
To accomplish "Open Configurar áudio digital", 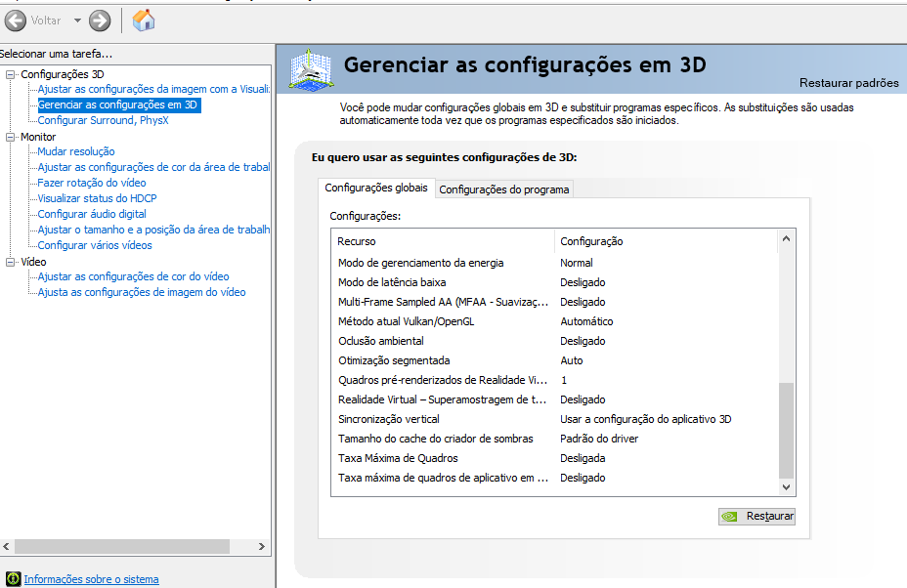I will 92,214.
